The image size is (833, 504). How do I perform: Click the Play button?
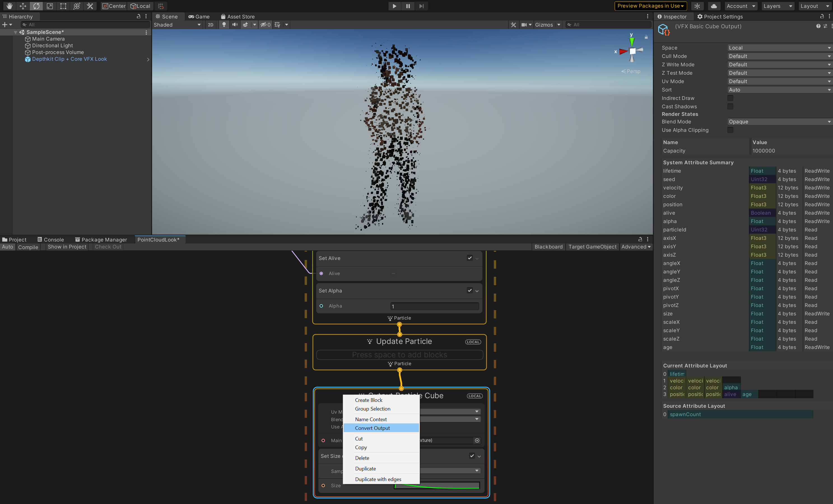pos(394,6)
